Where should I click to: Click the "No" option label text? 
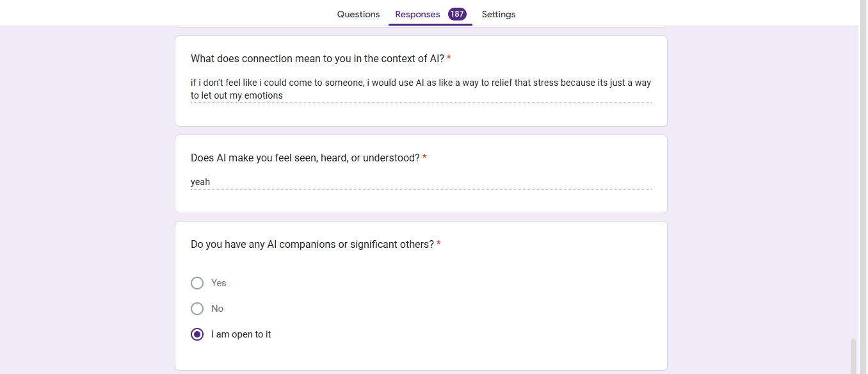click(218, 309)
